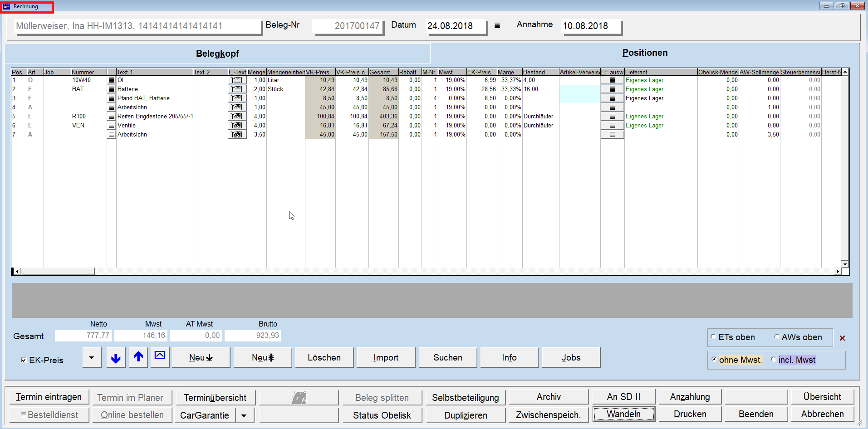Click the Wandeln button
Viewport: 868px width, 429px height.
pos(623,414)
